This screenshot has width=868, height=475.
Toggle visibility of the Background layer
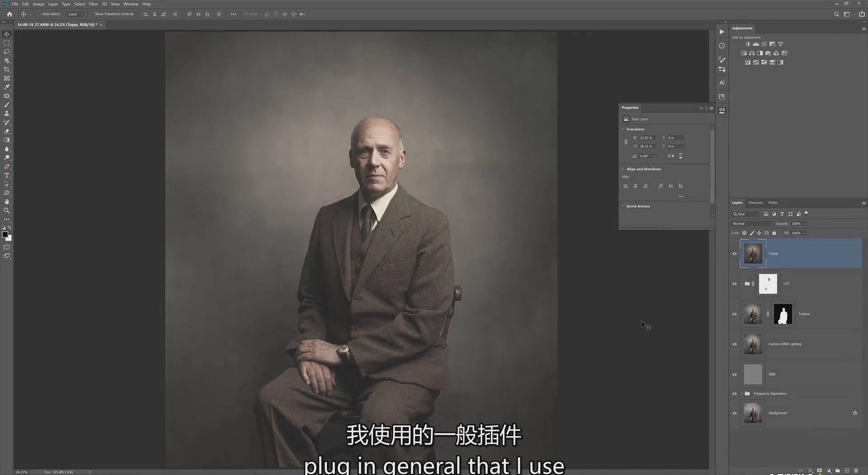(735, 413)
